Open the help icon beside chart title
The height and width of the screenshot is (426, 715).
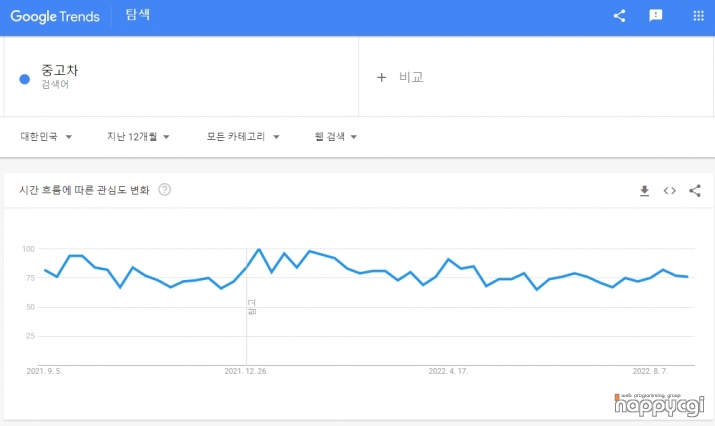[165, 190]
